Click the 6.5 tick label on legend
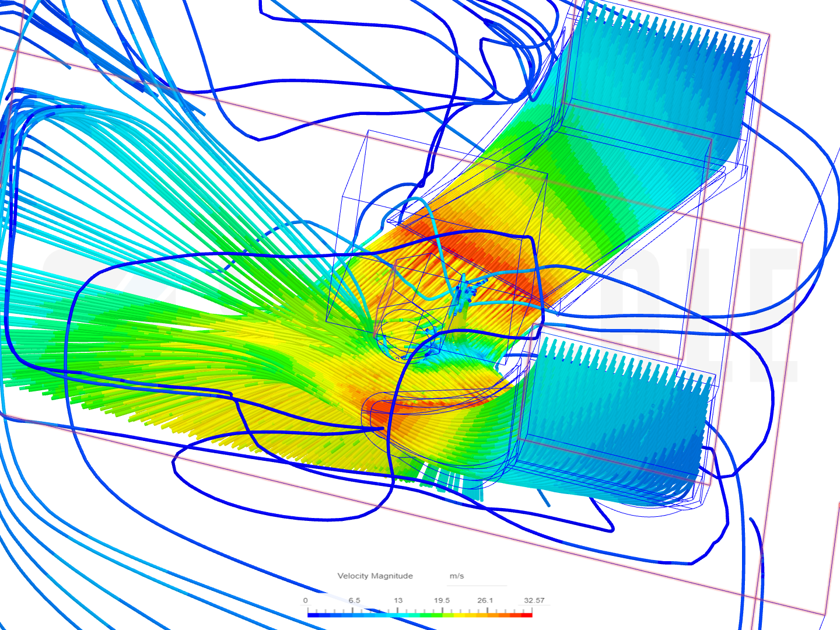 (354, 600)
